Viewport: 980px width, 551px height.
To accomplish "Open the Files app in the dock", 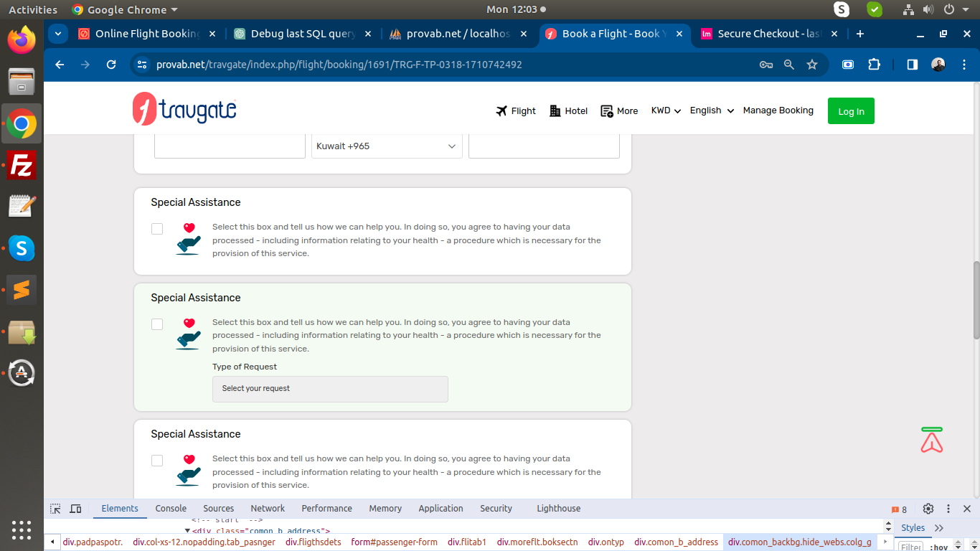I will tap(22, 82).
